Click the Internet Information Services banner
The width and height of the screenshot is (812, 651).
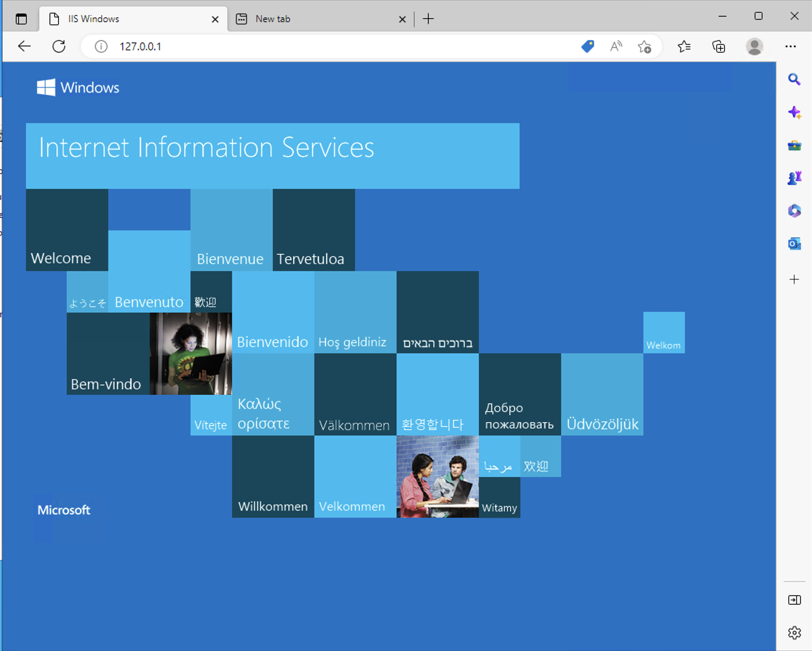(x=272, y=156)
